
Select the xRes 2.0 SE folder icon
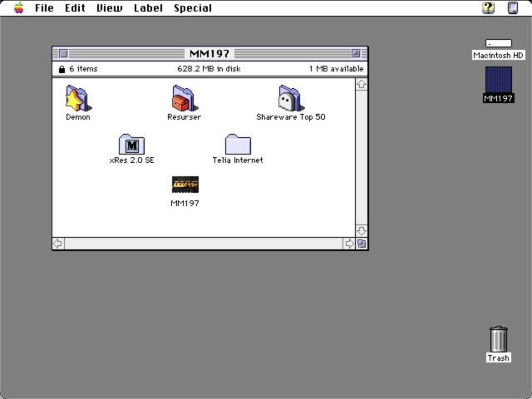pyautogui.click(x=131, y=144)
